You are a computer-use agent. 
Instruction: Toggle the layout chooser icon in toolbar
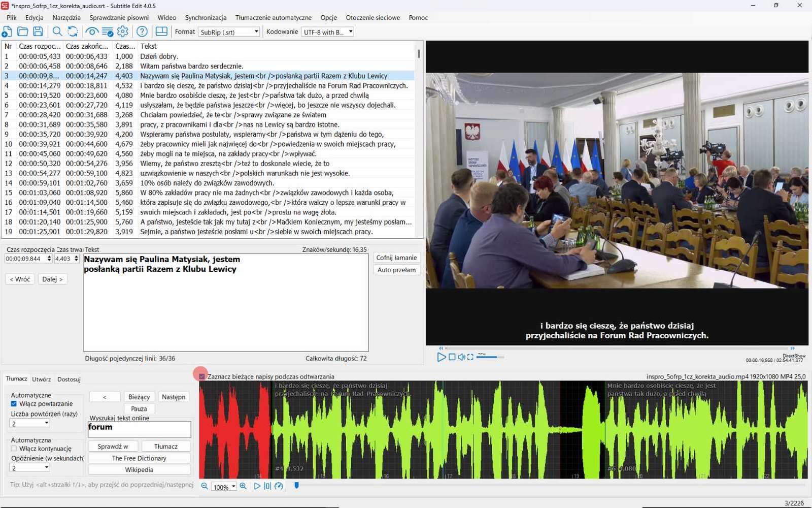tap(161, 31)
